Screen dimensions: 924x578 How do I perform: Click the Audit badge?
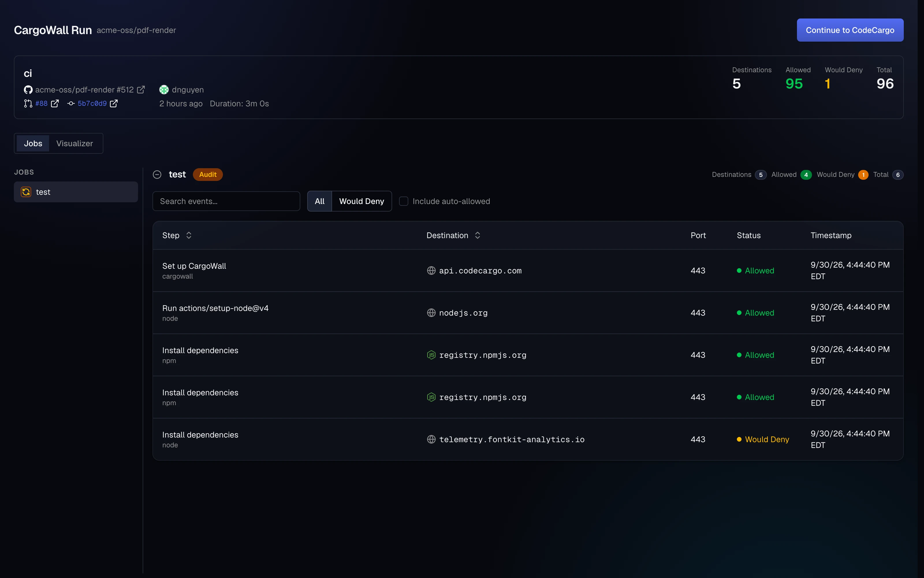point(208,175)
